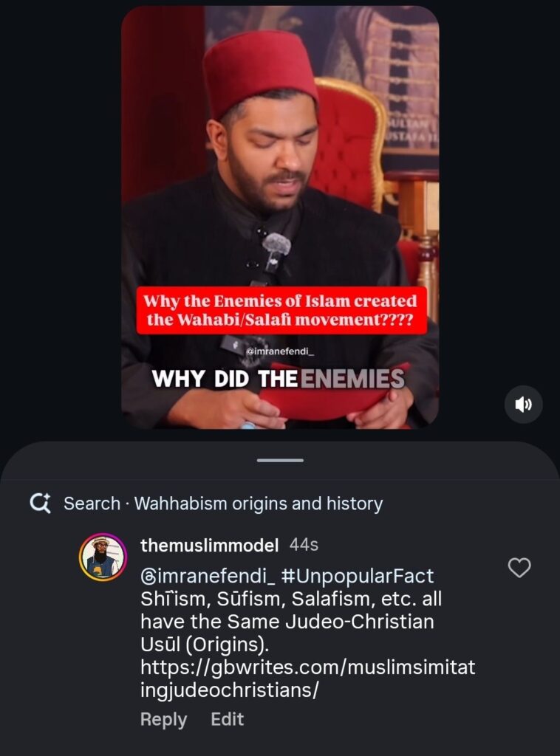The width and height of the screenshot is (560, 756).
Task: Reply to the themuslimmodel comment
Action: tap(163, 719)
